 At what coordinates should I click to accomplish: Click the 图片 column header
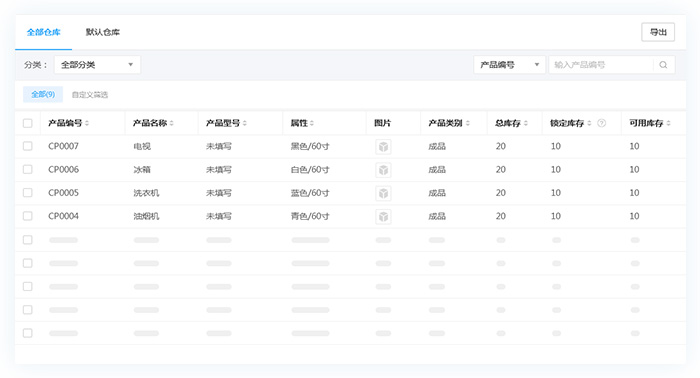pyautogui.click(x=383, y=123)
